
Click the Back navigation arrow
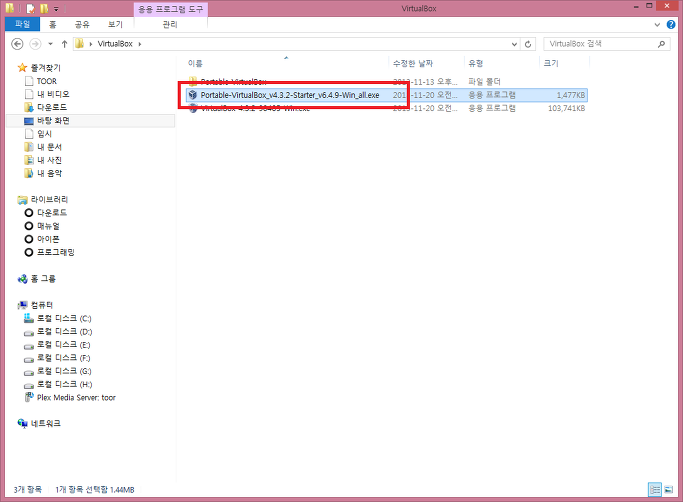[x=17, y=44]
